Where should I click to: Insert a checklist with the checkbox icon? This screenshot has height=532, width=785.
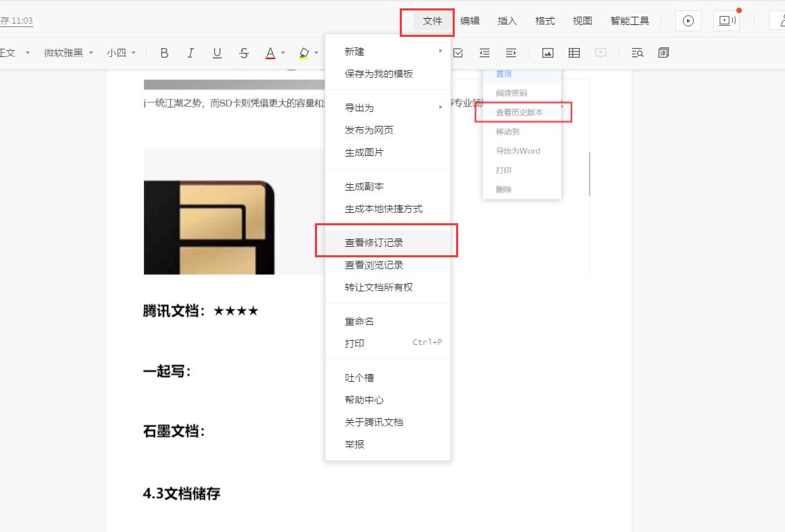point(457,52)
